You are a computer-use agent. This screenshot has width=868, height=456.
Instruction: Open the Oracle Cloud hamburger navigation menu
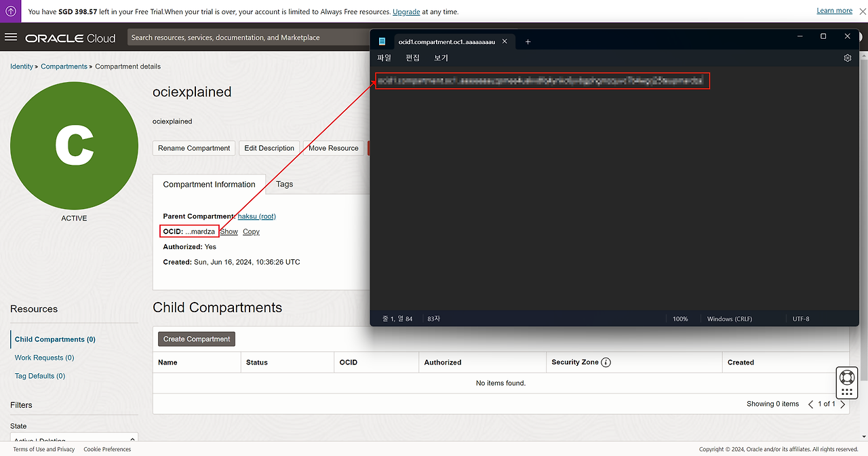pyautogui.click(x=11, y=37)
